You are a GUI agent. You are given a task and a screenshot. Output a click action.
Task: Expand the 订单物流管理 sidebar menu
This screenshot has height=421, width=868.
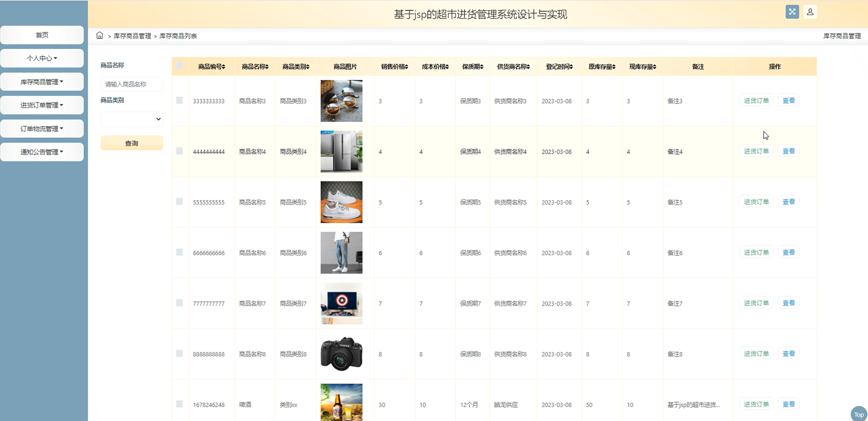pos(42,128)
